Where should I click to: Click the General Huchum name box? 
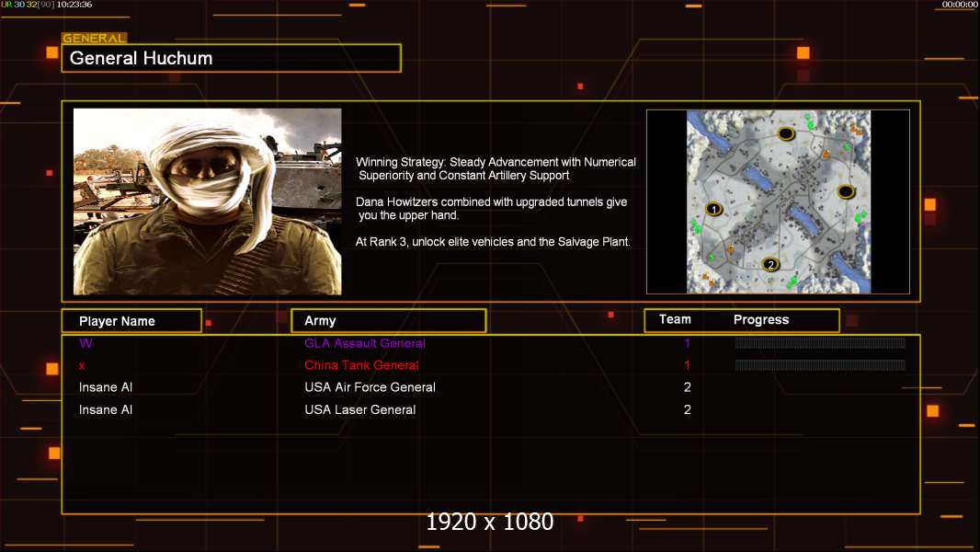(x=231, y=59)
